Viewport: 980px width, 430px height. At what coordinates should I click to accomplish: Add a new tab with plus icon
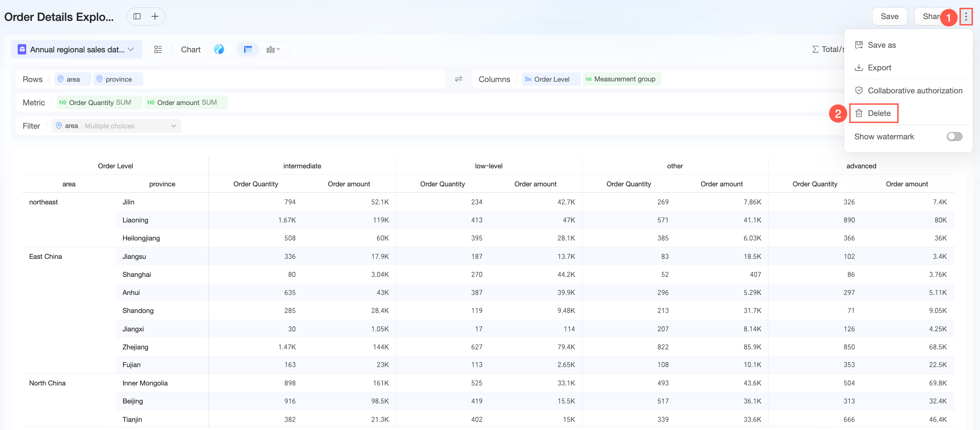(155, 16)
